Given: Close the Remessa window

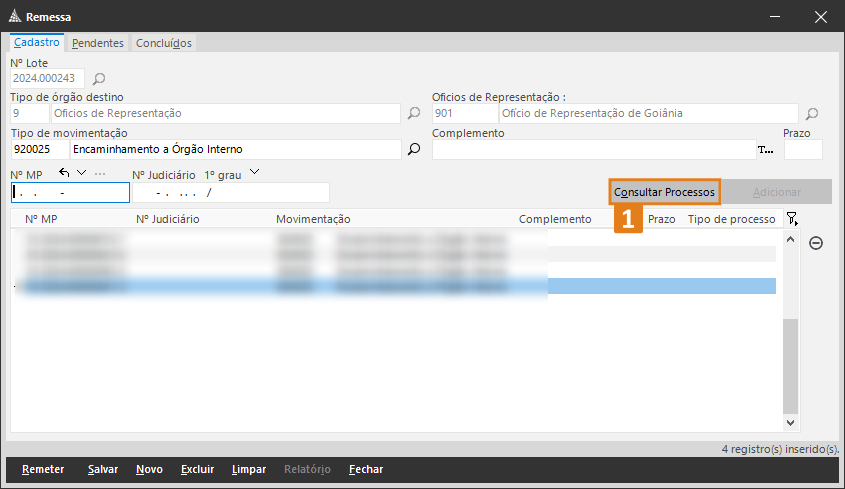Looking at the screenshot, I should (821, 17).
